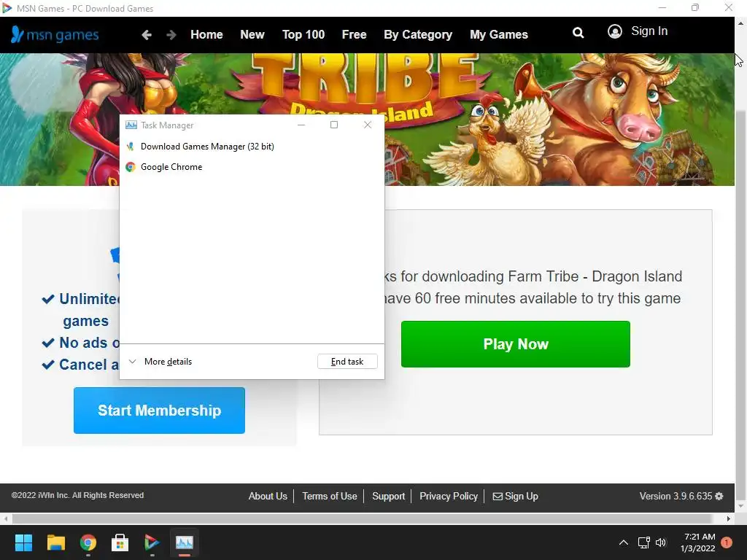Open the Home menu item
Screen dimensions: 747x560
tap(206, 35)
